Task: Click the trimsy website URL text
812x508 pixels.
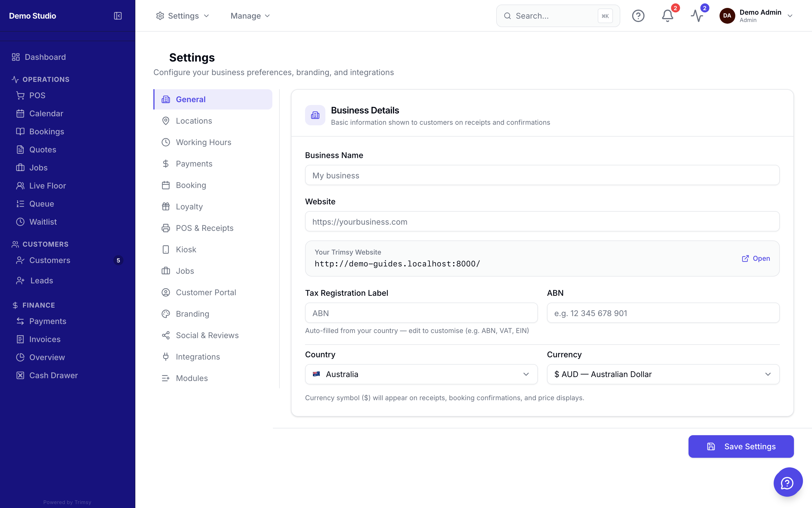Action: [397, 264]
